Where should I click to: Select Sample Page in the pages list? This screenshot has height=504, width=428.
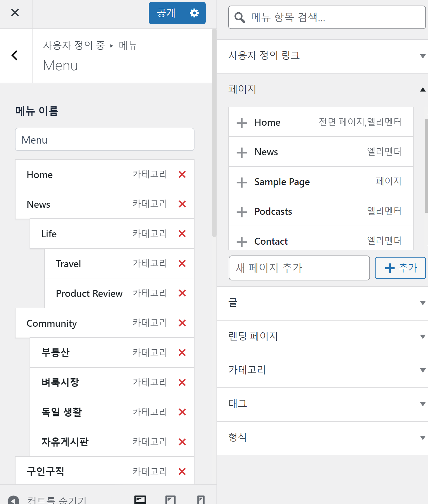(321, 181)
